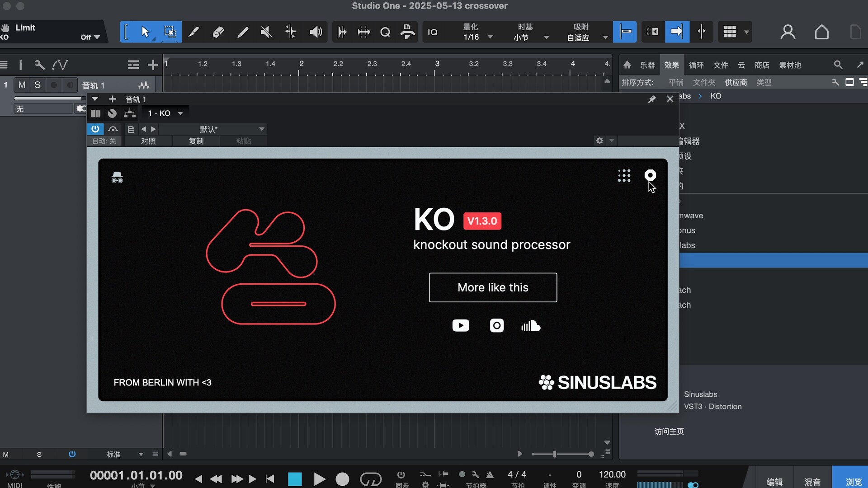This screenshot has height=488, width=868.
Task: Show automation curve icon
Action: coord(60,65)
